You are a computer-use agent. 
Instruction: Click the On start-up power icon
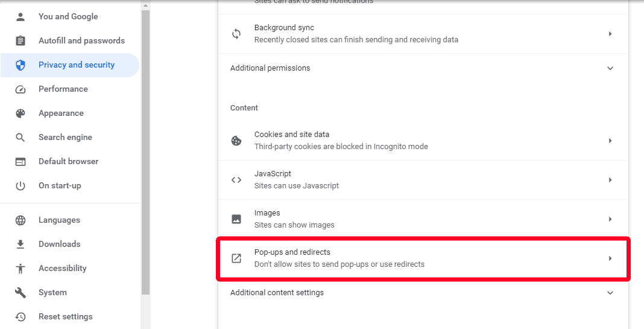tap(21, 186)
